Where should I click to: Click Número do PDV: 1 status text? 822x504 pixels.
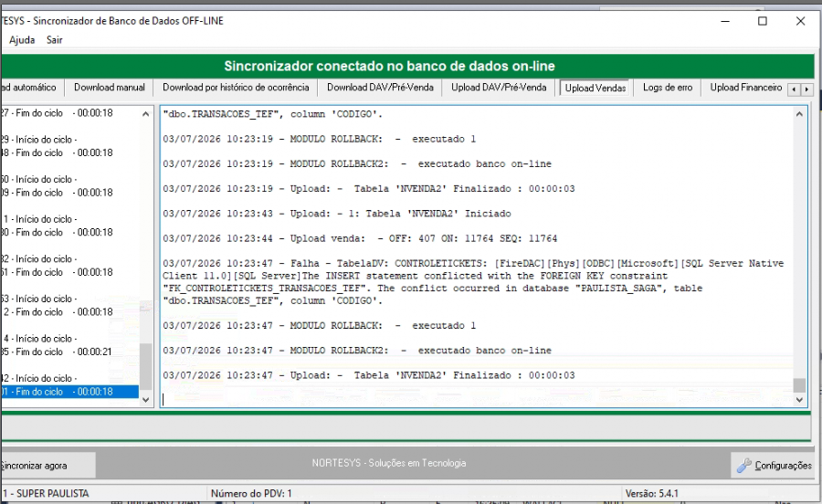[x=251, y=494]
